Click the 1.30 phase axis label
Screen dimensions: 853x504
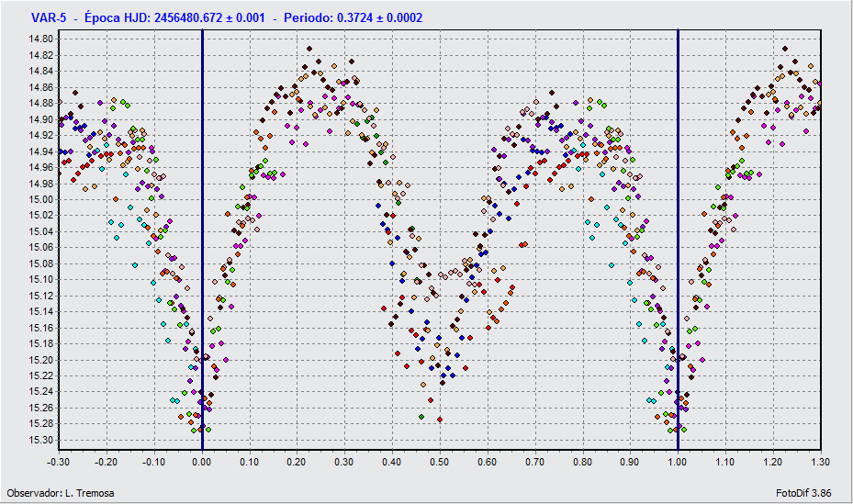tap(820, 462)
